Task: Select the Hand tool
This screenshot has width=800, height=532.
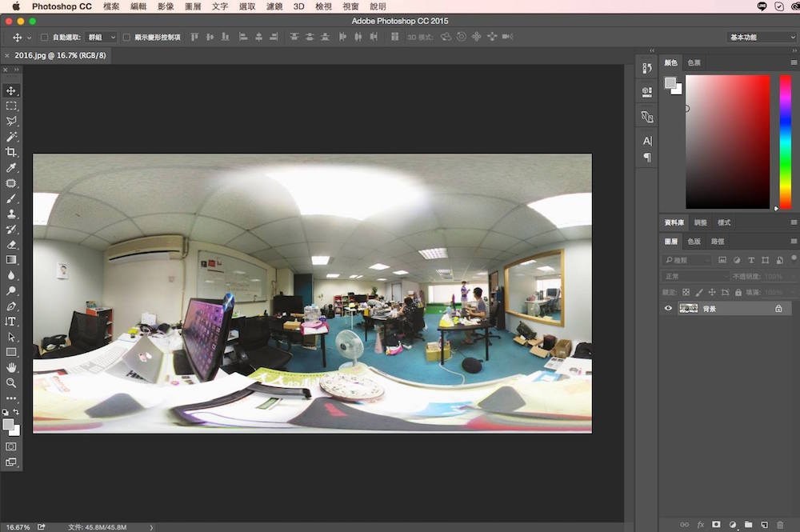Action: tap(11, 367)
